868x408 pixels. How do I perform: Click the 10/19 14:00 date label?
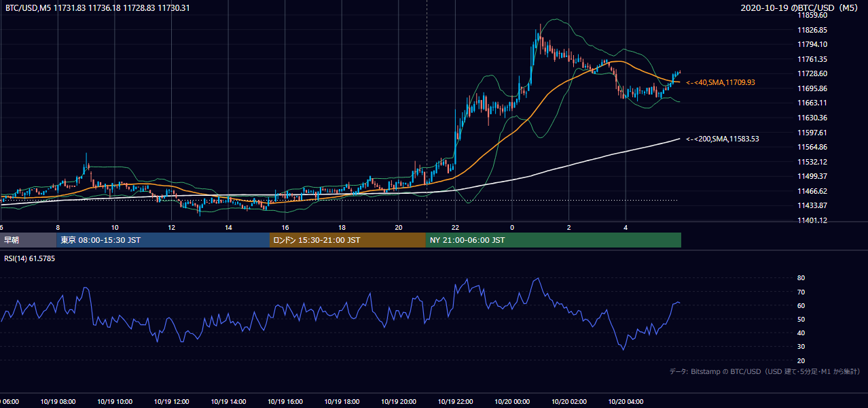(x=229, y=402)
